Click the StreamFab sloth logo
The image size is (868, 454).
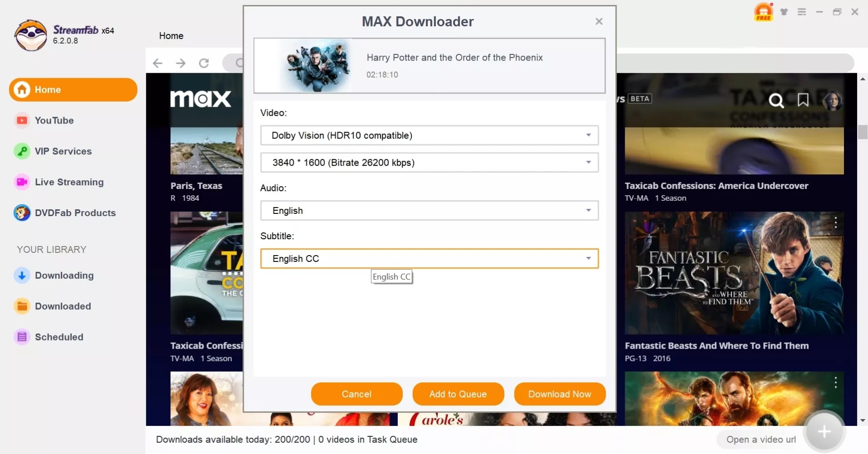point(30,35)
